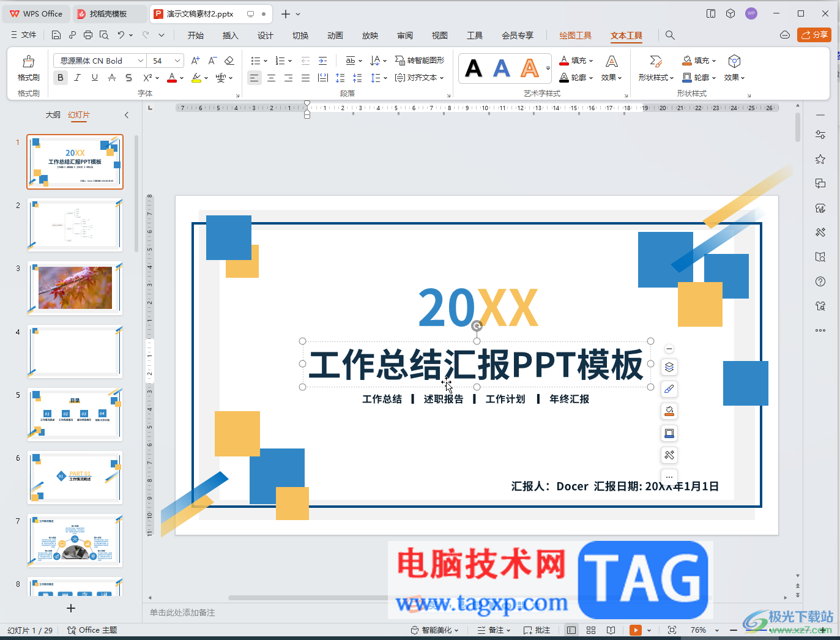Increase indent level icon
Image resolution: width=840 pixels, height=640 pixels.
tap(322, 61)
